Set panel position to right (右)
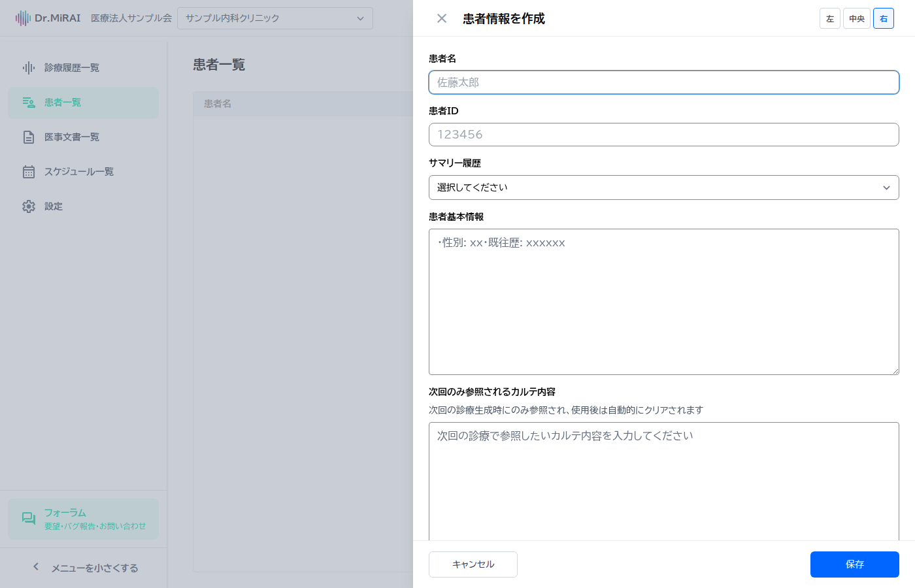915x588 pixels. point(884,18)
